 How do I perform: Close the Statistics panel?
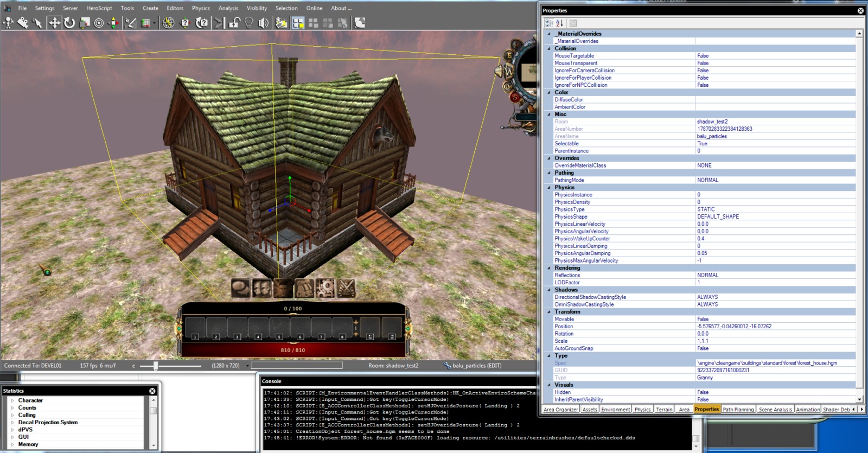point(152,391)
